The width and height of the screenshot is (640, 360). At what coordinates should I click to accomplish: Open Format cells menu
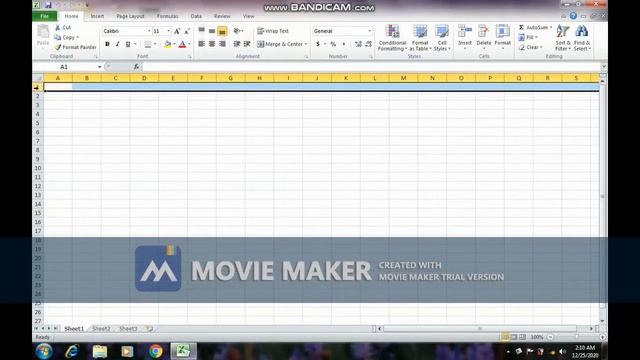502,37
